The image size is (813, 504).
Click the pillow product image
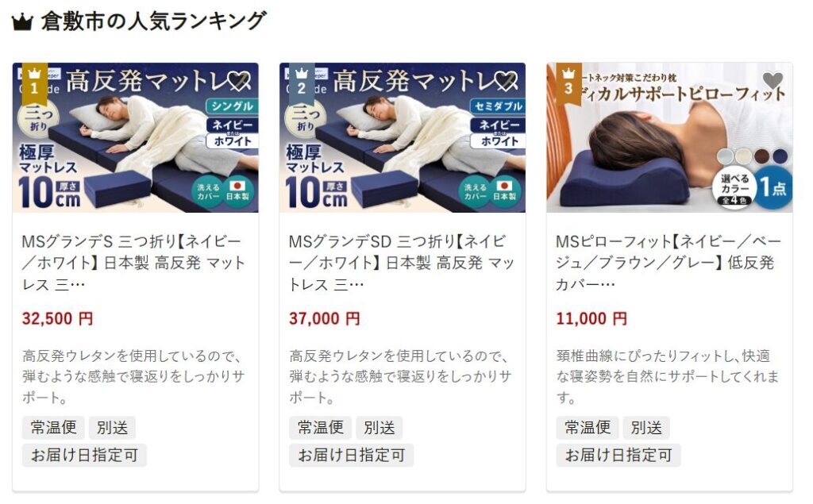(x=669, y=137)
